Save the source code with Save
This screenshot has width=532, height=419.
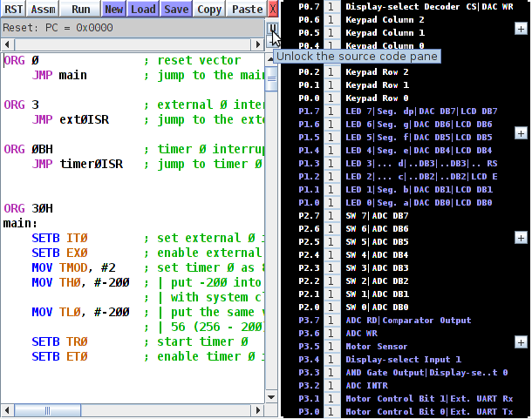point(176,9)
